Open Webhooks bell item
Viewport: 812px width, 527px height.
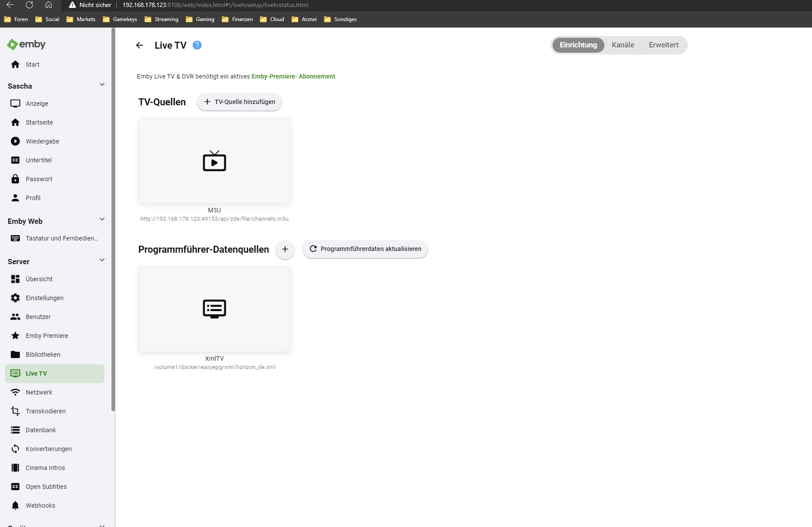click(x=54, y=505)
